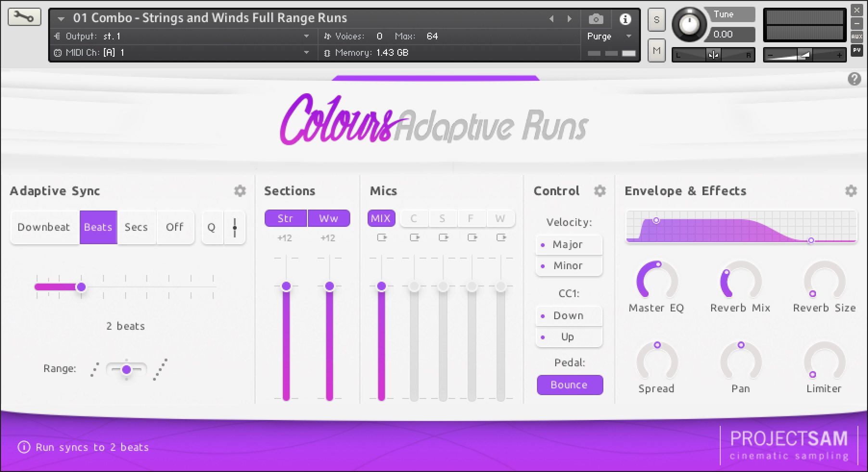Toggle the MIX microphone button

click(x=381, y=218)
